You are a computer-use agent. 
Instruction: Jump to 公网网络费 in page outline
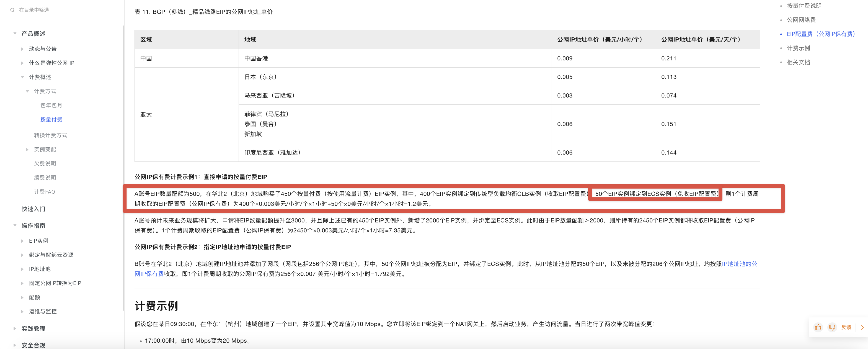click(801, 20)
